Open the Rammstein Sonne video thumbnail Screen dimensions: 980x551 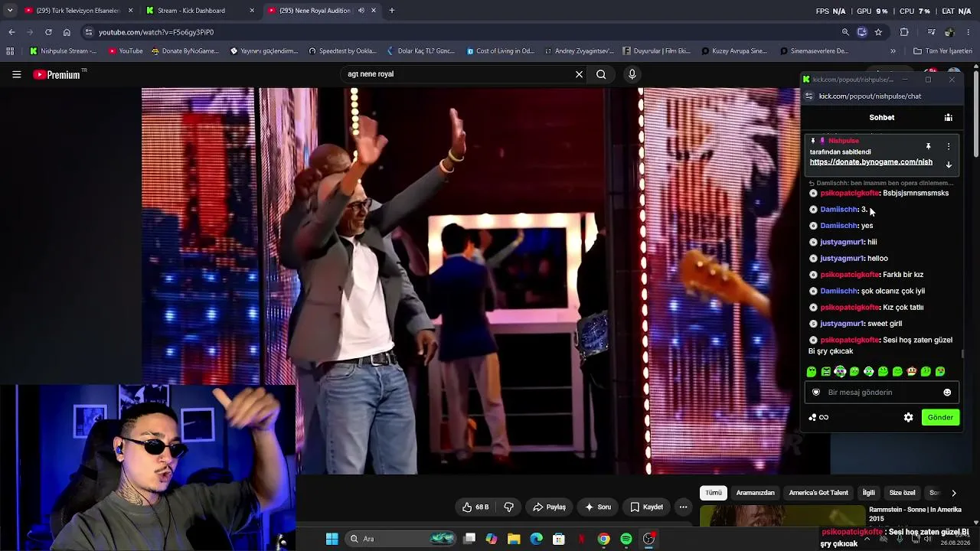click(x=782, y=517)
